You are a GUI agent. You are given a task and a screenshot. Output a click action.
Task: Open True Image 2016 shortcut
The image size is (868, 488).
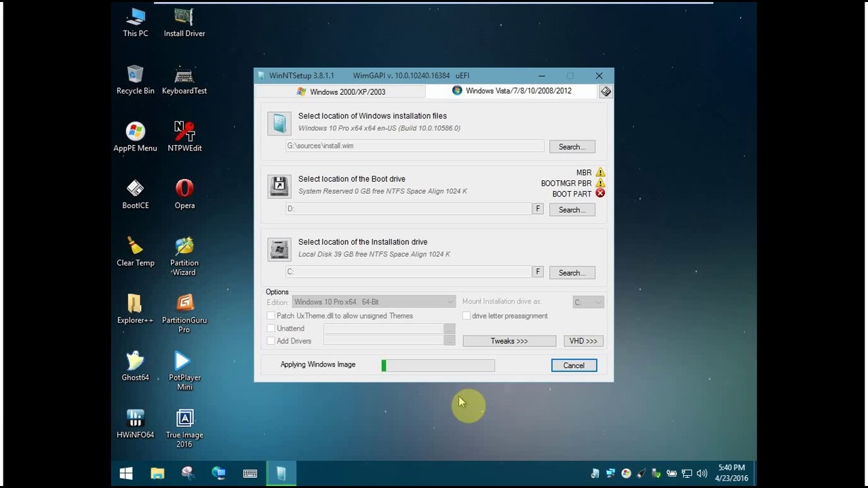point(184,428)
